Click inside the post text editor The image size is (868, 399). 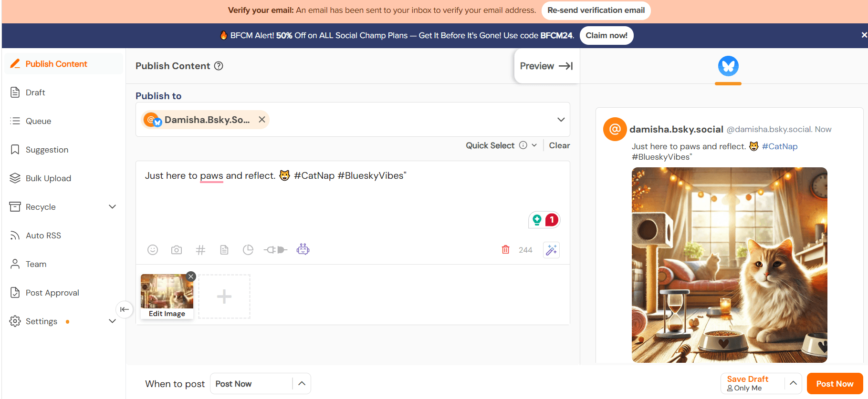[x=353, y=200]
